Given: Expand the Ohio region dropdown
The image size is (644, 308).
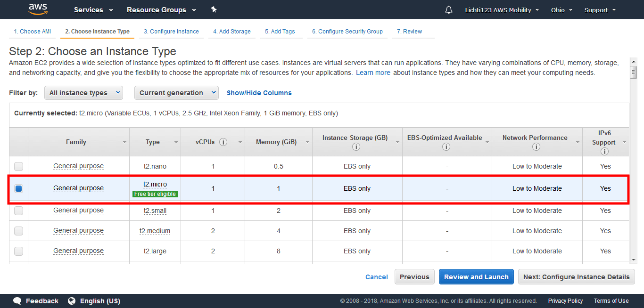Looking at the screenshot, I should click(561, 10).
